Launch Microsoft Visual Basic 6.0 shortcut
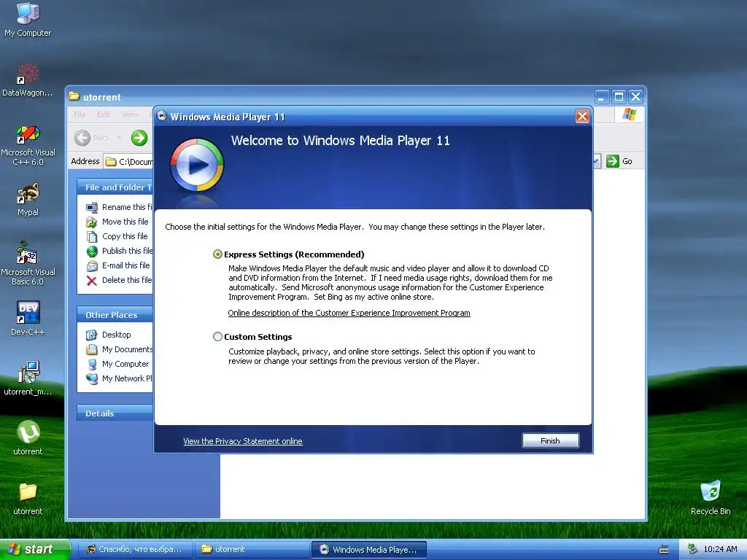 [28, 263]
